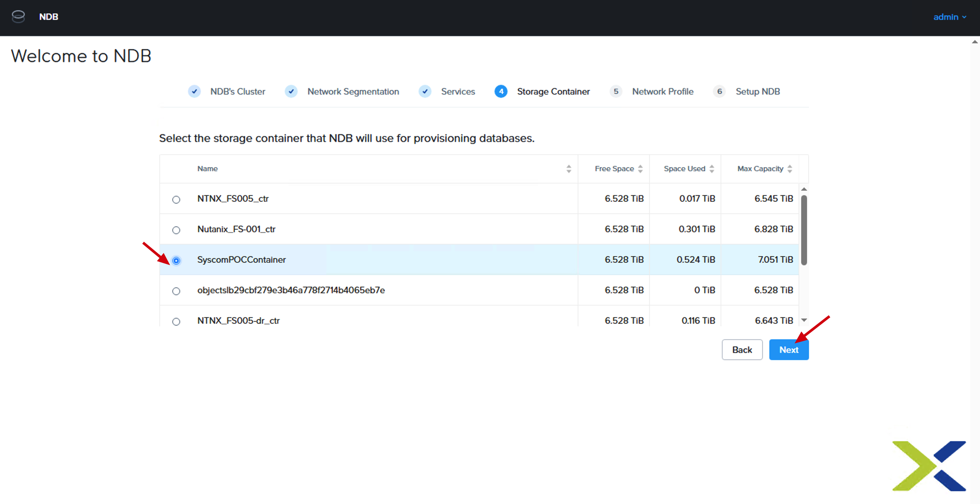Click the 7.051 TiB max capacity value

(775, 259)
